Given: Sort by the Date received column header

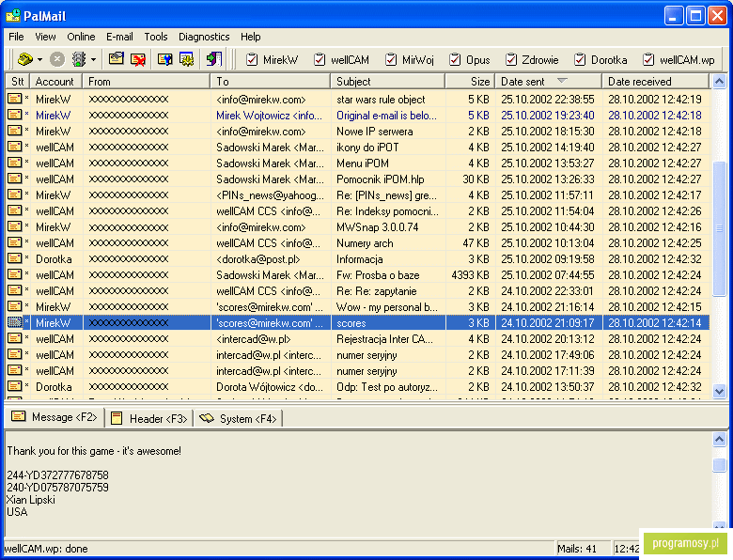Looking at the screenshot, I should click(655, 82).
